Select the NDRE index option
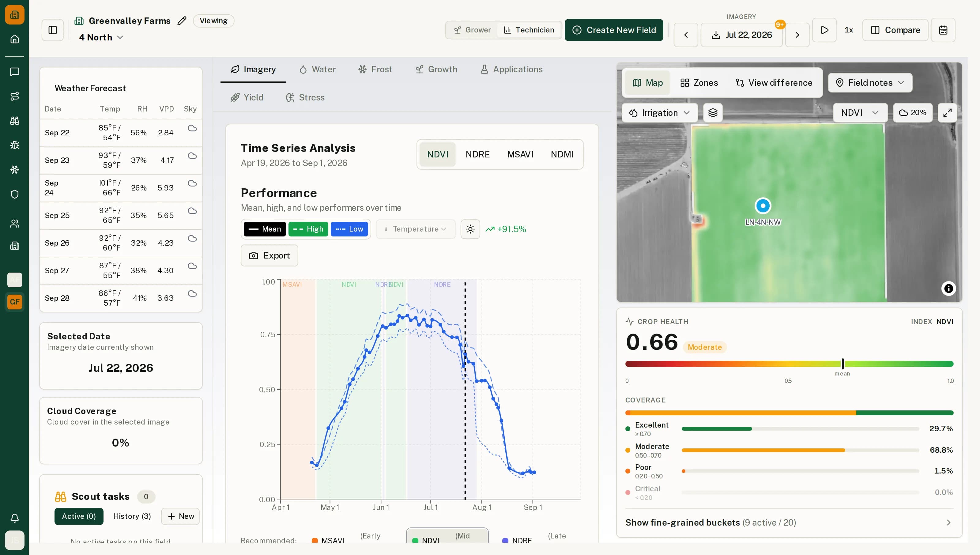This screenshot has height=555, width=980. click(477, 154)
